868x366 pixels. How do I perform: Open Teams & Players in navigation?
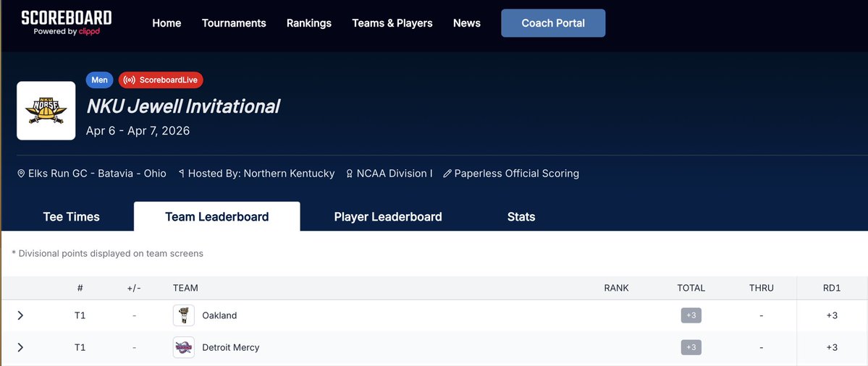coord(392,23)
